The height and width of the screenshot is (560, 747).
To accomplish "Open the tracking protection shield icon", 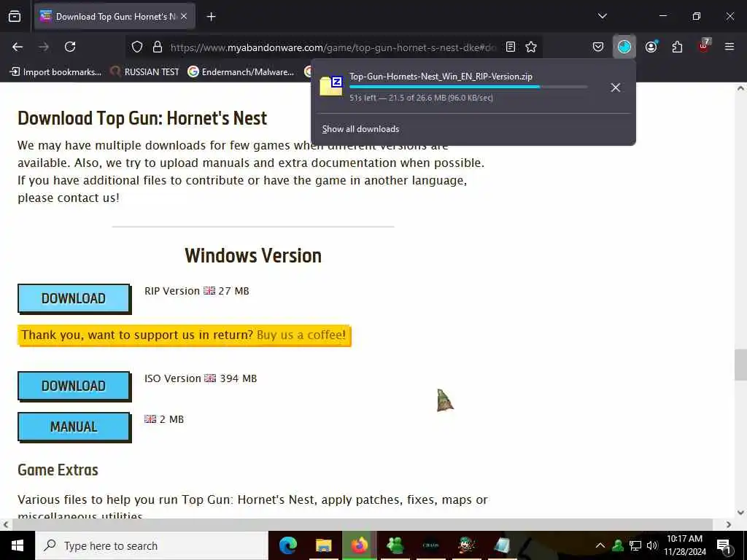I will pyautogui.click(x=137, y=47).
